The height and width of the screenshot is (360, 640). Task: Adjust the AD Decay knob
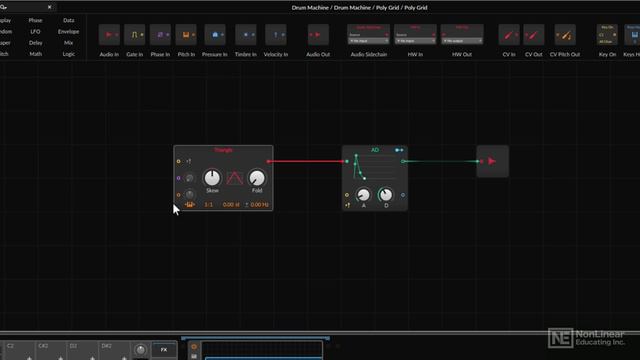tap(386, 195)
